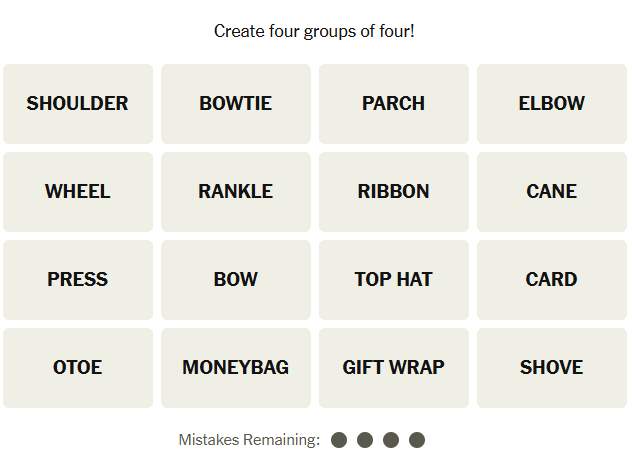Image resolution: width=632 pixels, height=453 pixels.
Task: Pick the MONEYBAG word tile
Action: [236, 368]
